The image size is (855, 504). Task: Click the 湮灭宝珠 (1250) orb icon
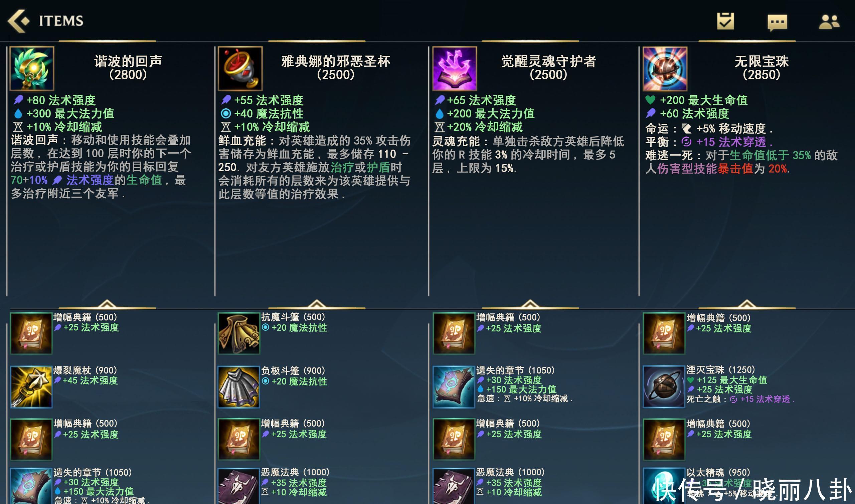(x=664, y=387)
